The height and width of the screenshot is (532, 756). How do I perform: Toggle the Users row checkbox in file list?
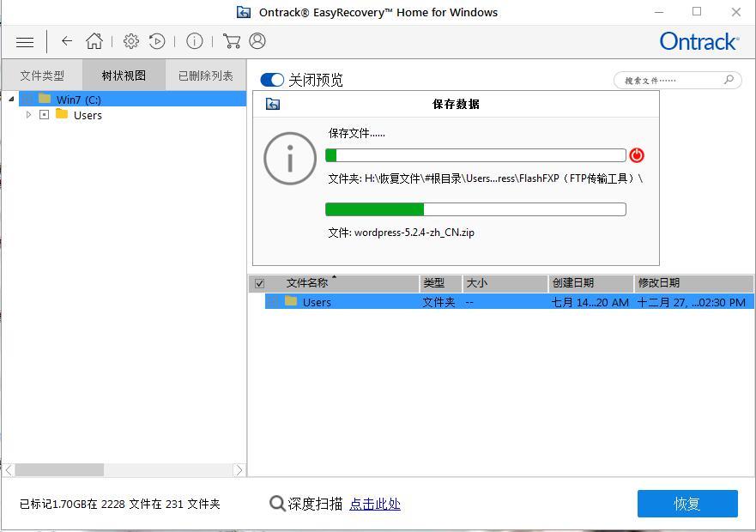[273, 302]
